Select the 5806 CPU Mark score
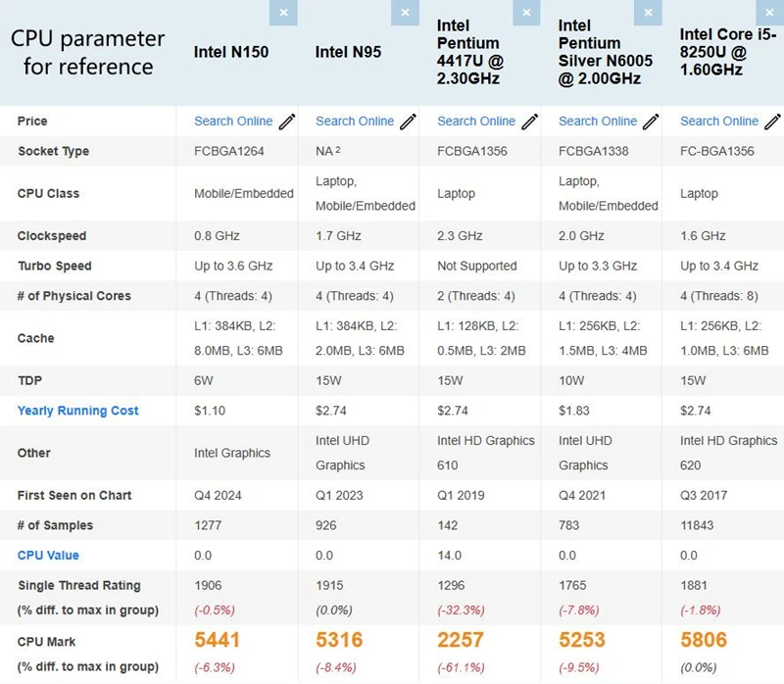Viewport: 784px width, 684px height. pyautogui.click(x=704, y=641)
